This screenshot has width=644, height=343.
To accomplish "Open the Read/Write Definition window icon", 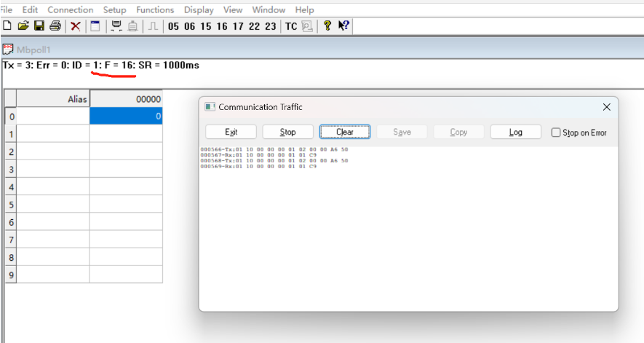I will (95, 26).
